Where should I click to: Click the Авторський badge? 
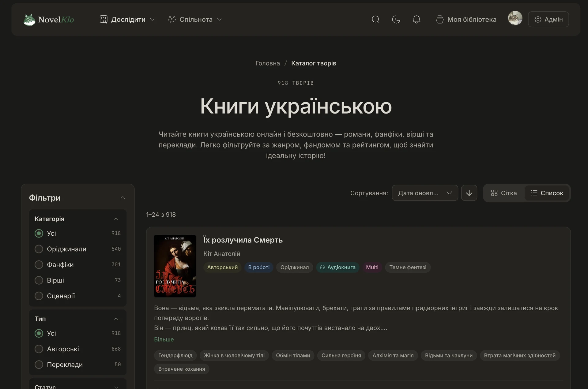(x=222, y=267)
